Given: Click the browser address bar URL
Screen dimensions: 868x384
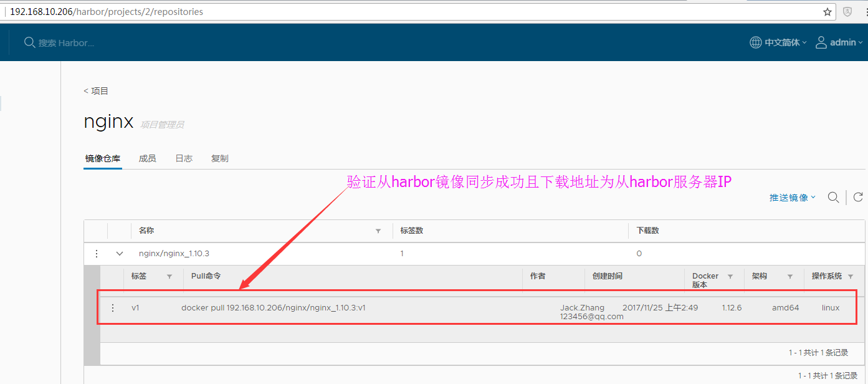Looking at the screenshot, I should (107, 12).
